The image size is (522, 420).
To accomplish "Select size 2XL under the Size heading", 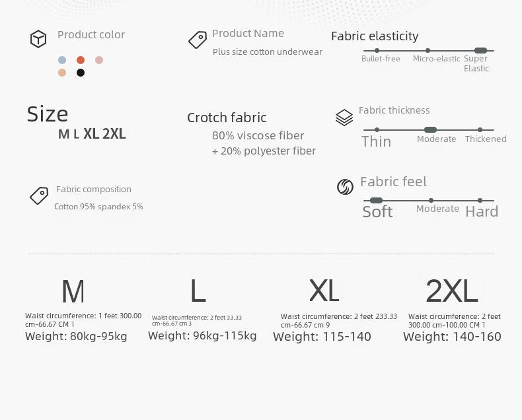I will click(114, 134).
